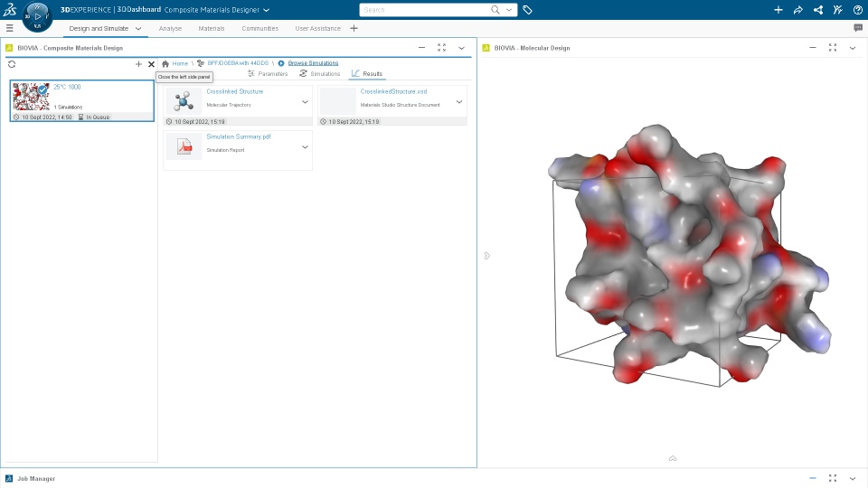Click the home icon in breadcrumb
The height and width of the screenshot is (488, 868).
pos(165,63)
